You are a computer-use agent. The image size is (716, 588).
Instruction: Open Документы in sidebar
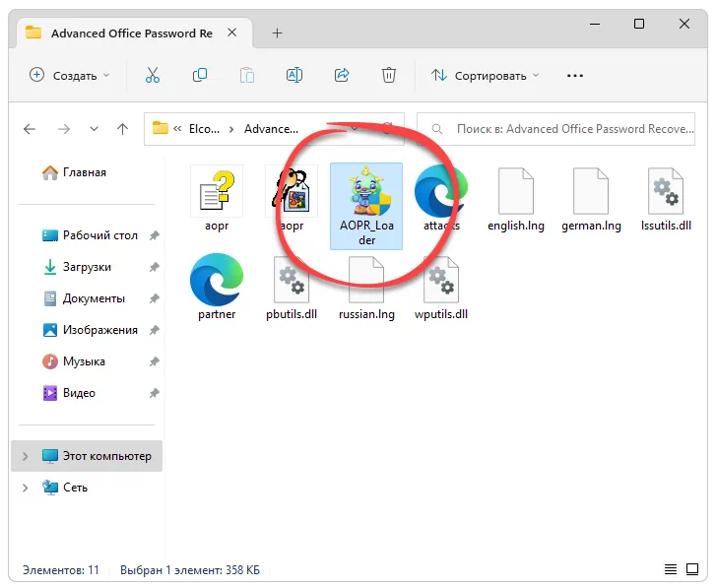pyautogui.click(x=84, y=298)
